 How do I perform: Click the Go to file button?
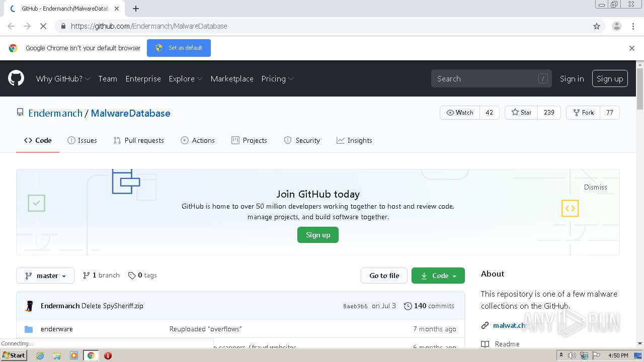(384, 276)
